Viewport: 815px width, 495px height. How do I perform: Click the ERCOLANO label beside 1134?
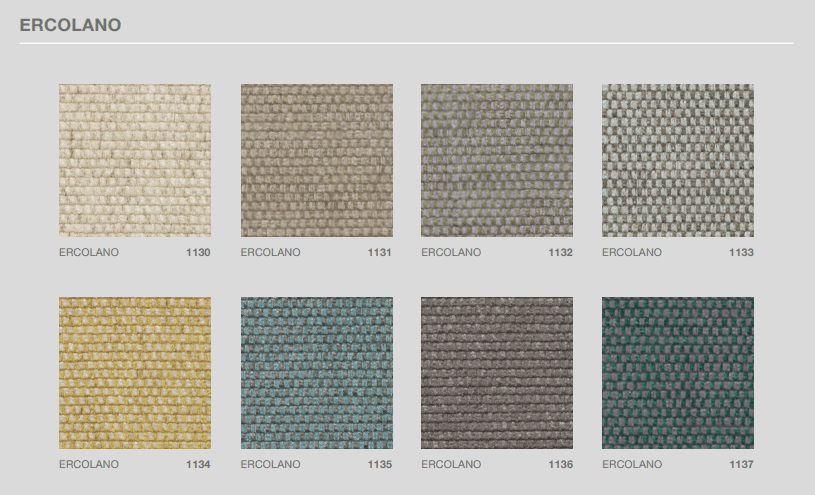(x=89, y=465)
